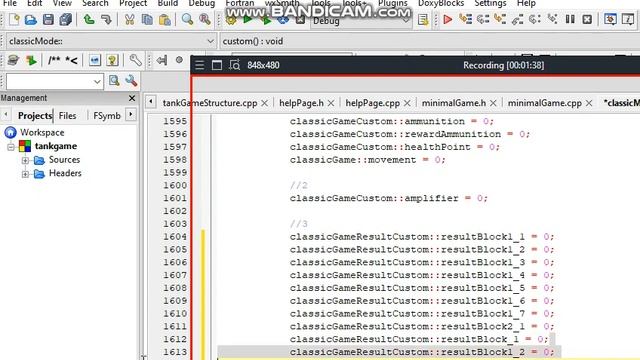
Task: Open the debugger Various info icon
Action: pos(627,19)
